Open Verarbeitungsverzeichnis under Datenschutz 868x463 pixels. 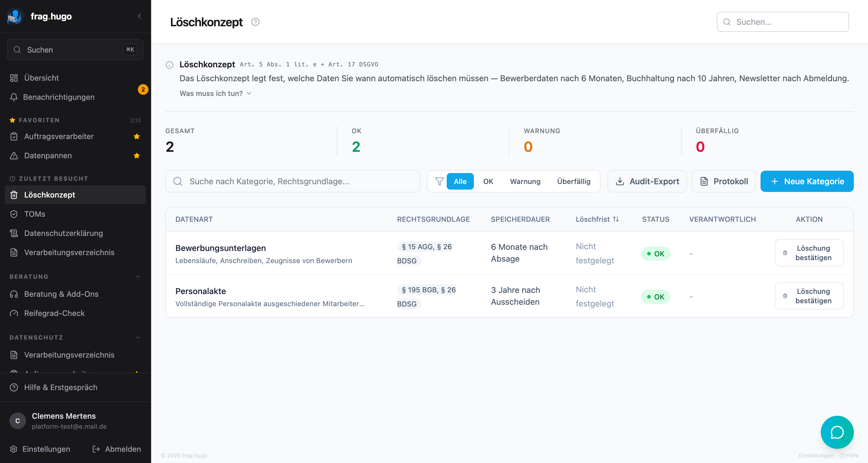(75, 355)
